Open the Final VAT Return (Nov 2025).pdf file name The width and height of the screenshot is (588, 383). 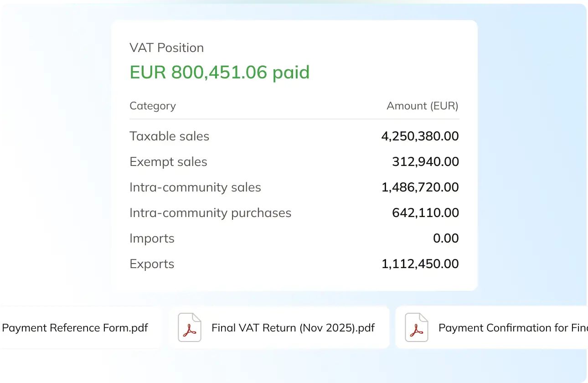pyautogui.click(x=293, y=328)
